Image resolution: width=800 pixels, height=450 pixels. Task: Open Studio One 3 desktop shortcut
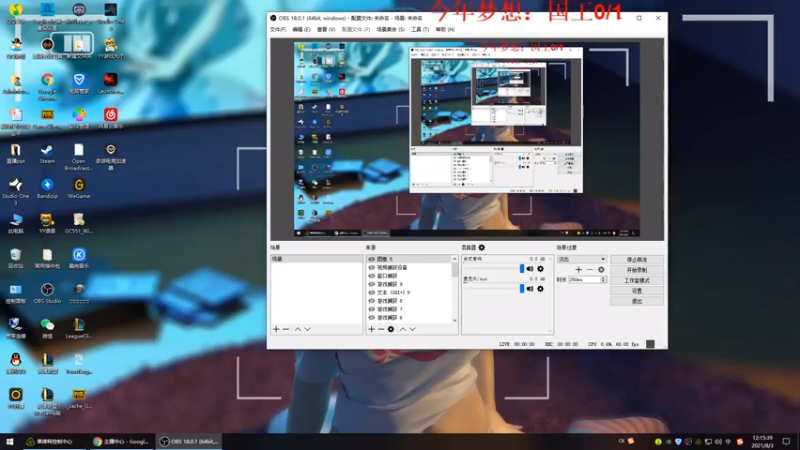coord(15,191)
